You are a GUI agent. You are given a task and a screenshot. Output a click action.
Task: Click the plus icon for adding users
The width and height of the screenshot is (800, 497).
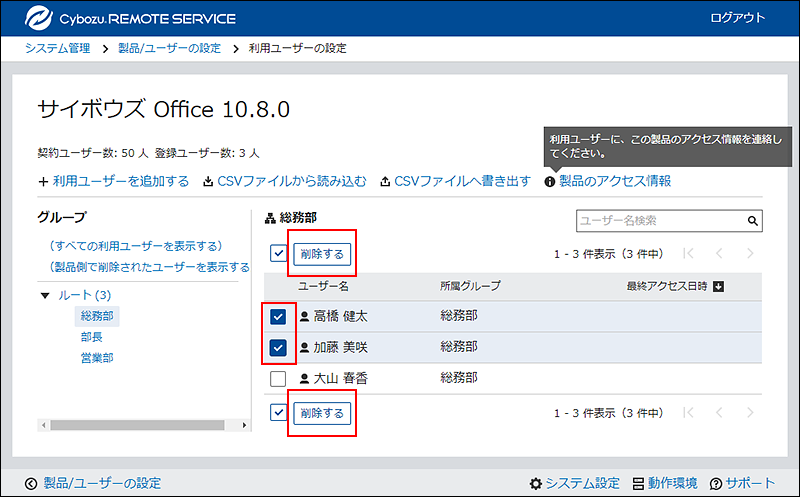43,182
